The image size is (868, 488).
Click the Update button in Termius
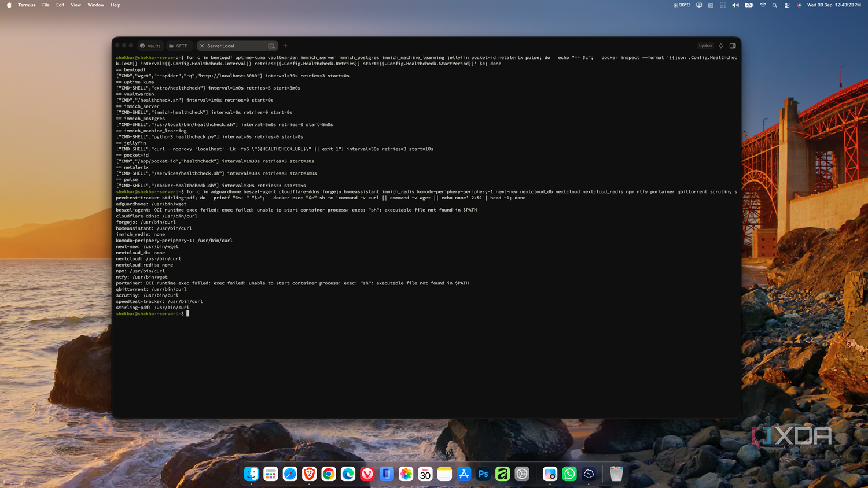705,46
